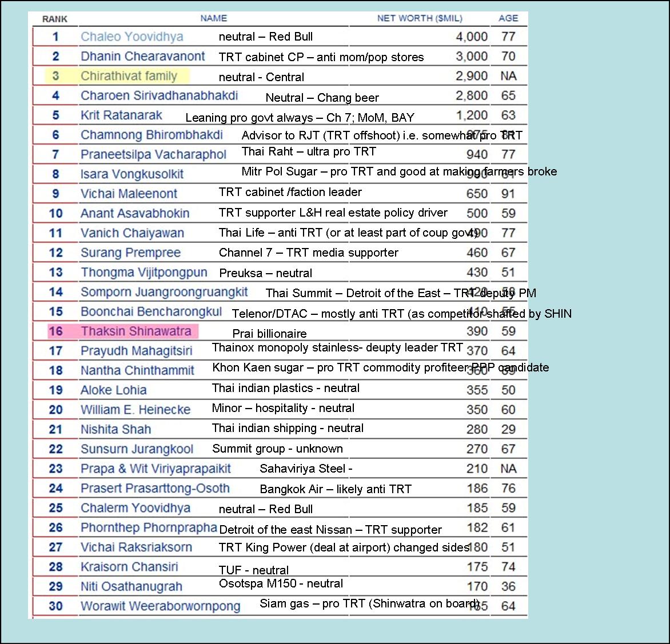Click the Prapa & Wit Viriyaprapaikit link
This screenshot has width=670, height=644.
155,469
